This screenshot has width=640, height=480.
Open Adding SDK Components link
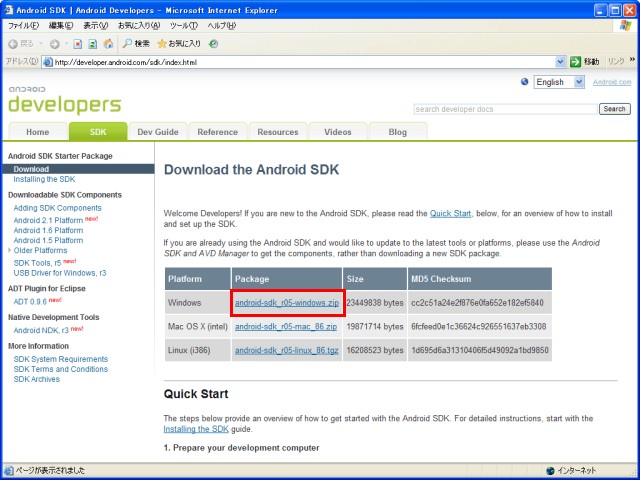(x=58, y=208)
